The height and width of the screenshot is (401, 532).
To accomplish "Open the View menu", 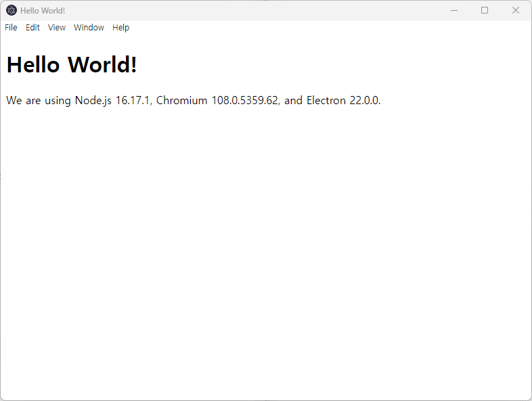I will pyautogui.click(x=57, y=28).
